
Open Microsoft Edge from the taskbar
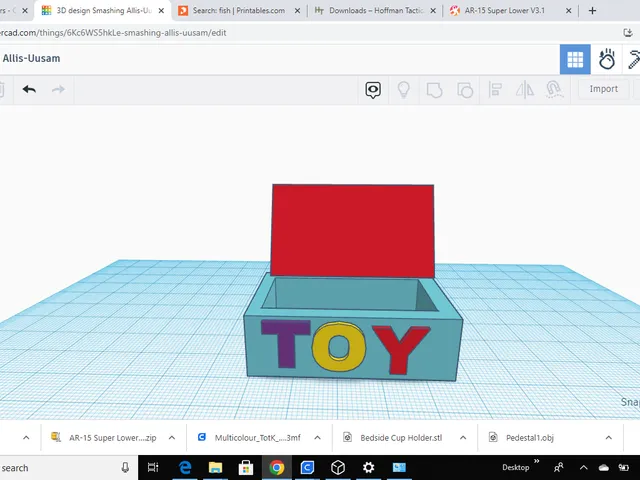point(185,467)
